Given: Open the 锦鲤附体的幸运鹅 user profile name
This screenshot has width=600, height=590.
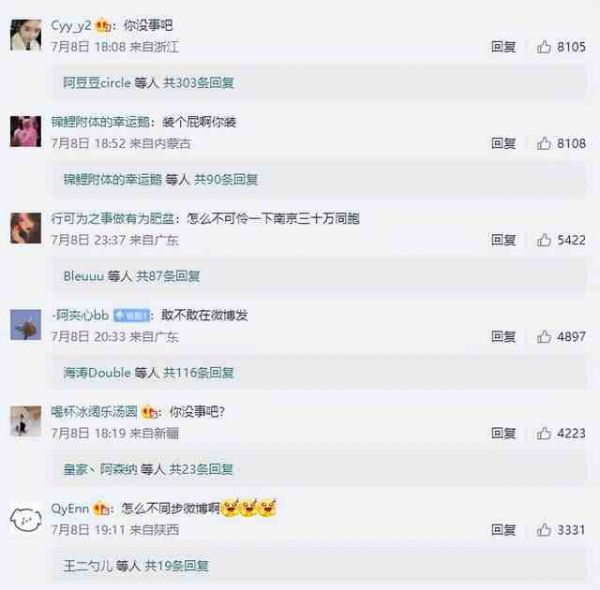Looking at the screenshot, I should [100, 122].
